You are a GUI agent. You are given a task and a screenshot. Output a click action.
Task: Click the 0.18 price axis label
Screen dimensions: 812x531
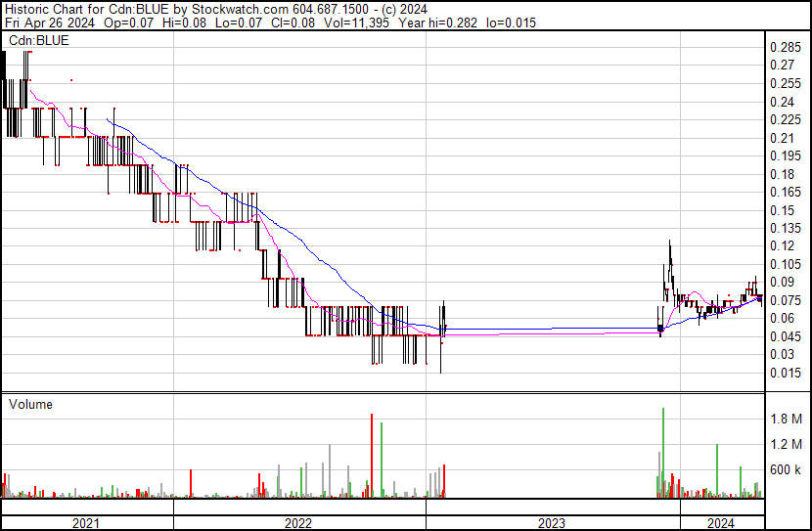click(782, 174)
